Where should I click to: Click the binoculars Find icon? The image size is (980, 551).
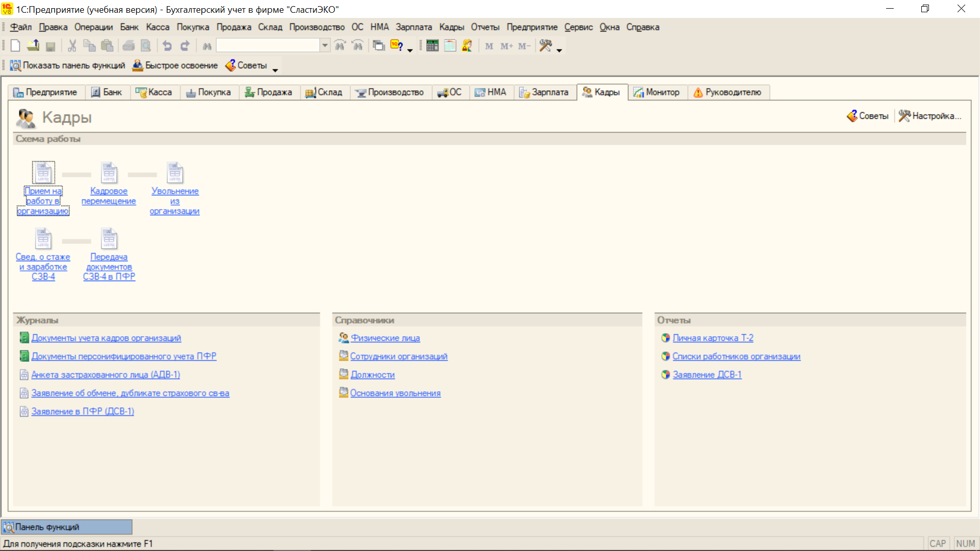click(207, 46)
